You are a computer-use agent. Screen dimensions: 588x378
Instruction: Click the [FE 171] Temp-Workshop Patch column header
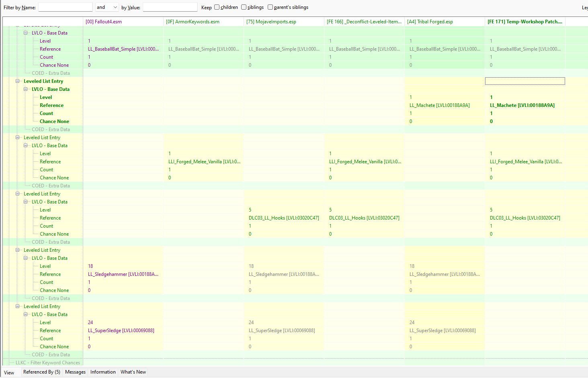[x=525, y=22]
